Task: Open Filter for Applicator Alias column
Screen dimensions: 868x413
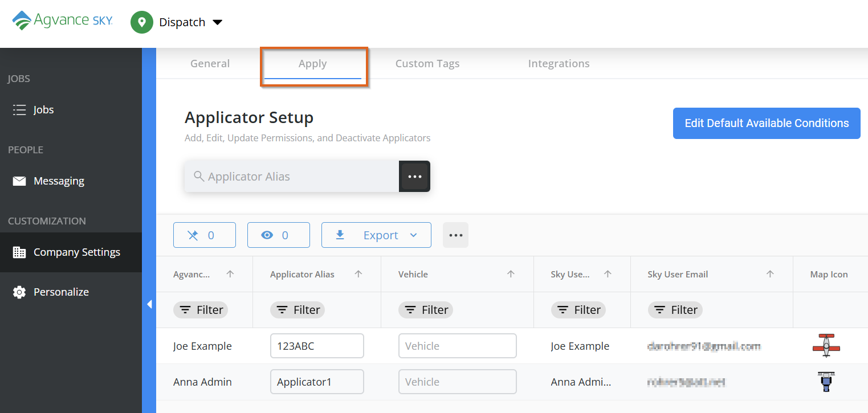Action: [x=298, y=310]
